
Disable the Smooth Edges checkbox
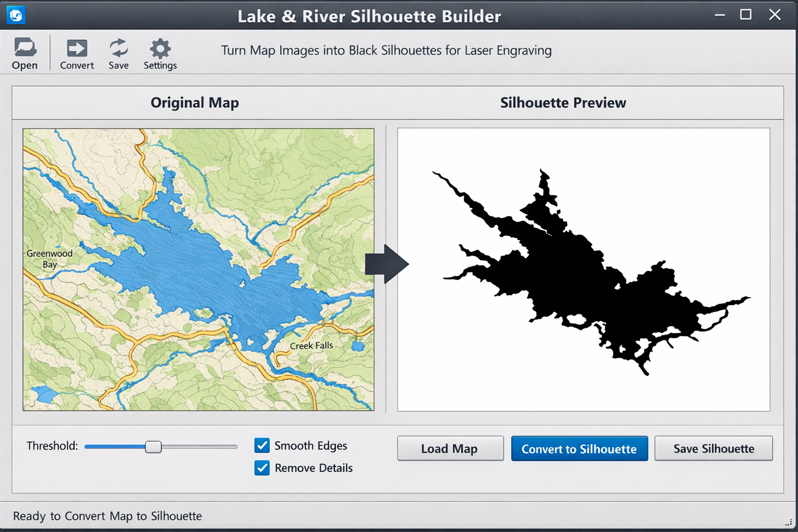262,445
